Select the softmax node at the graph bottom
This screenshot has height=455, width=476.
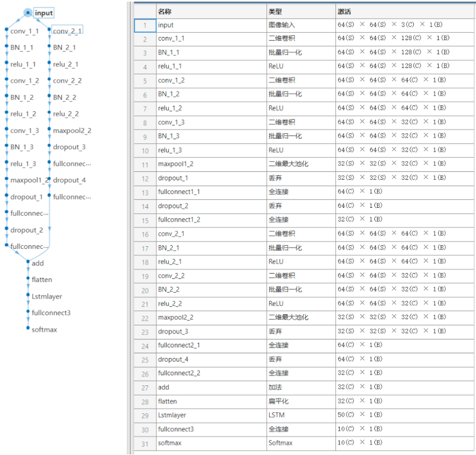(44, 330)
